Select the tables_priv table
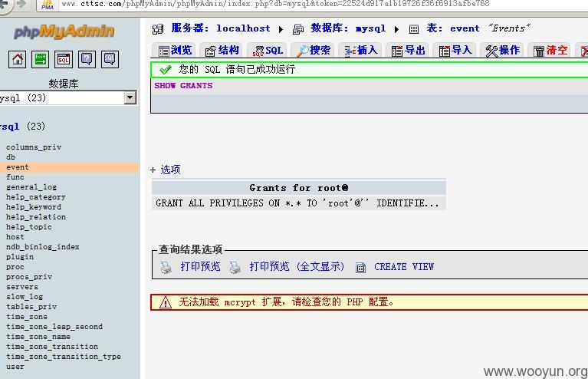Viewport: 588px width, 379px height. coord(31,307)
